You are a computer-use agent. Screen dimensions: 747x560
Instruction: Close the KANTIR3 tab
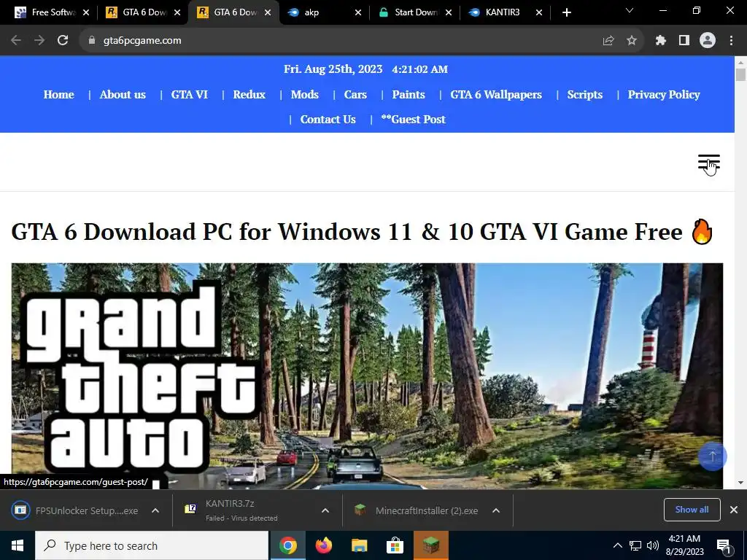[x=539, y=12]
